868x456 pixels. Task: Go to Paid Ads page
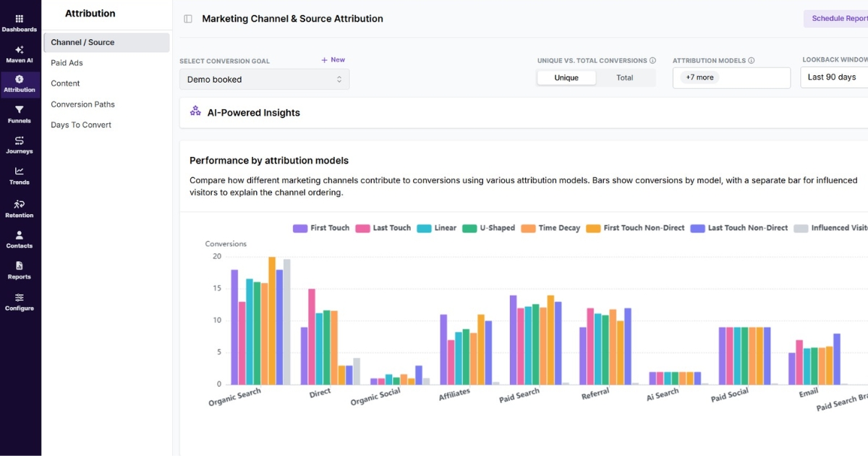[67, 63]
